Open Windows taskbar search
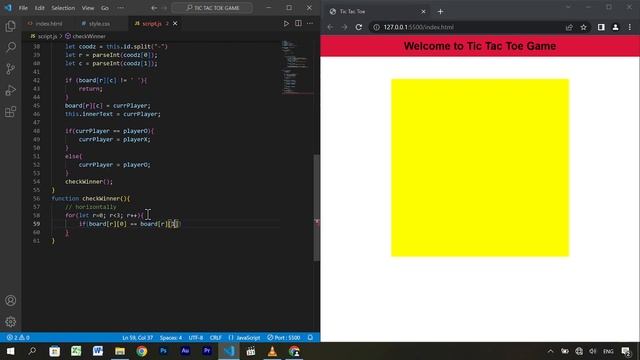 coord(32,351)
